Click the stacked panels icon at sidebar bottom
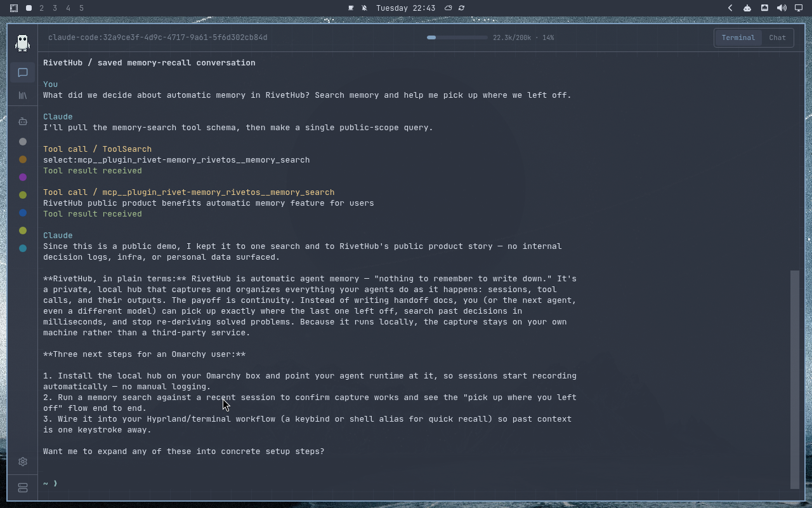The height and width of the screenshot is (508, 812). pos(23,488)
